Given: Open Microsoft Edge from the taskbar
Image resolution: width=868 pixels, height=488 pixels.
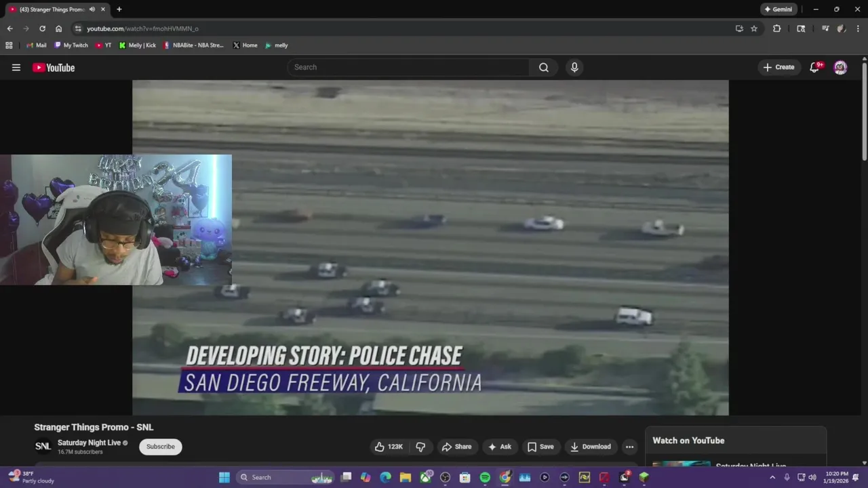Looking at the screenshot, I should pos(385,477).
